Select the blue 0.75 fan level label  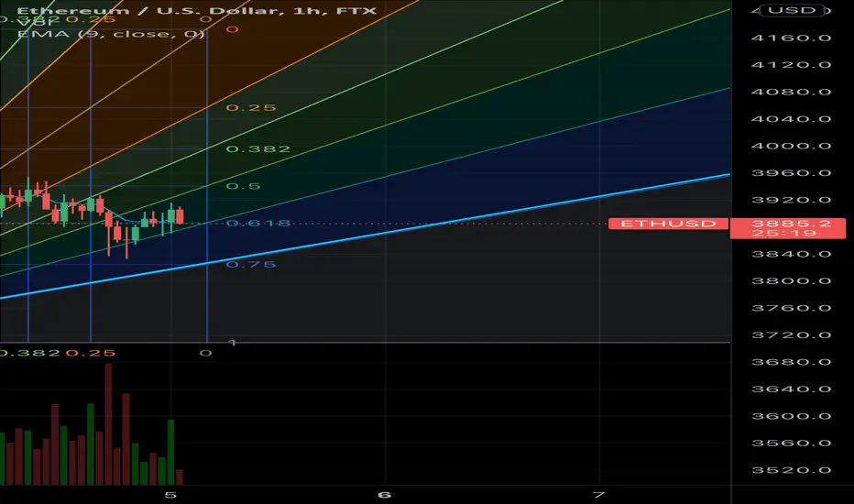pyautogui.click(x=251, y=264)
